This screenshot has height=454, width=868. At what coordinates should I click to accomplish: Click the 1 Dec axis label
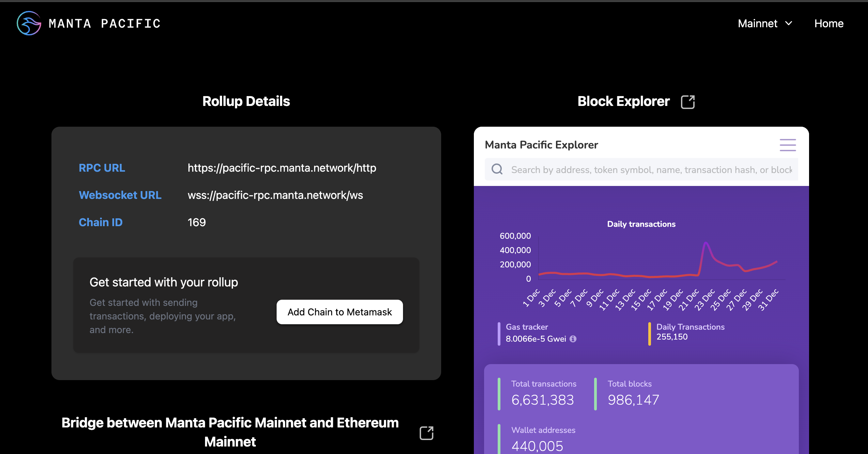pos(531,298)
